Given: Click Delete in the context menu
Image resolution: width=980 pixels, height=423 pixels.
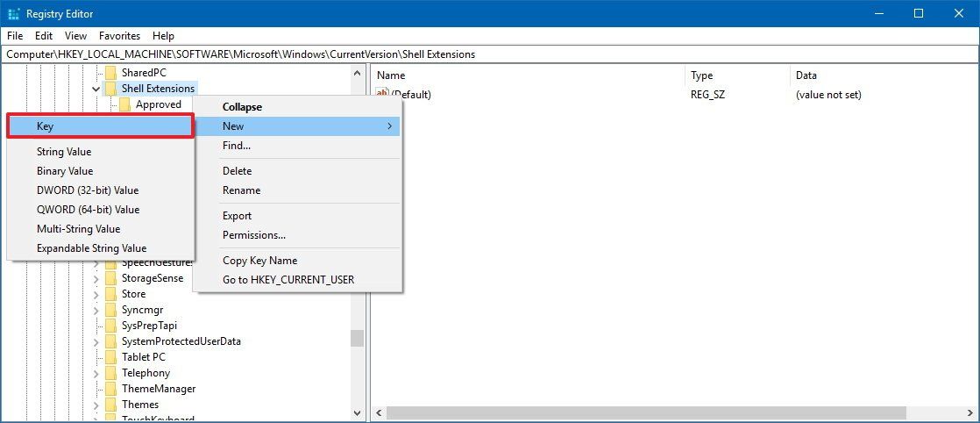Looking at the screenshot, I should (x=297, y=171).
